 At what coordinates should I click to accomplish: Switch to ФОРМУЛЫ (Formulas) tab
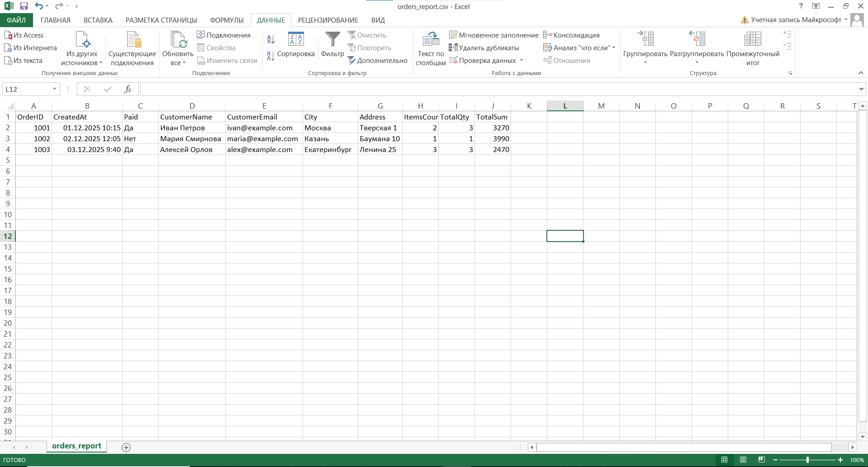pos(227,20)
